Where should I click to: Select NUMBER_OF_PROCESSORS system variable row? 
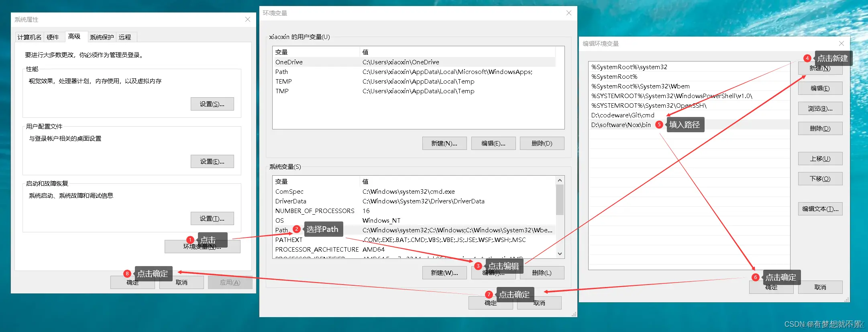tap(414, 211)
